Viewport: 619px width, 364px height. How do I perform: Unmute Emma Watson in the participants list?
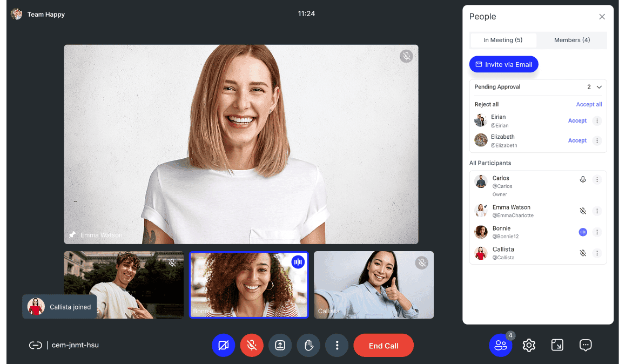583,211
